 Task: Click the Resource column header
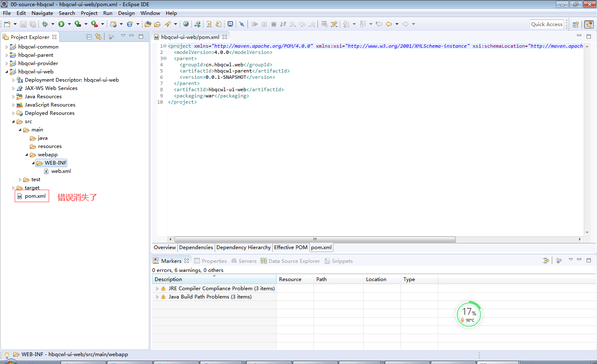[295, 279]
